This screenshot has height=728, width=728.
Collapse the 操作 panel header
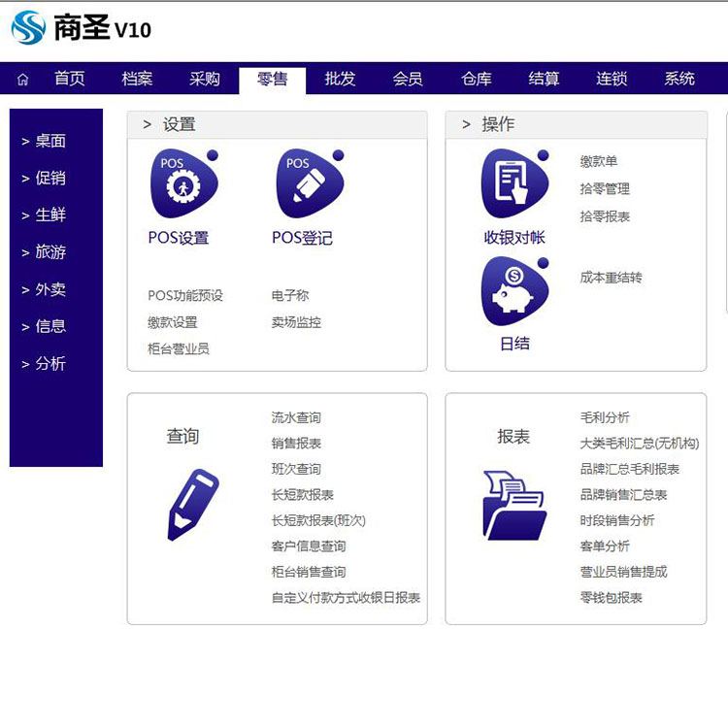tap(577, 124)
